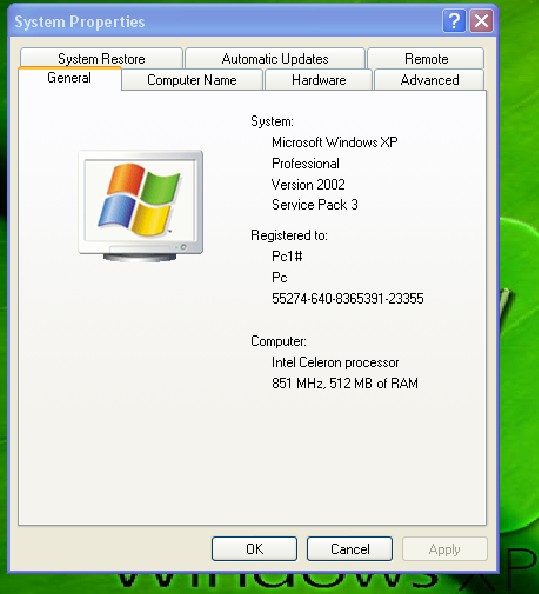Click the Windows XP monitor logo image
Viewport: 539px width, 594px height.
click(x=141, y=206)
